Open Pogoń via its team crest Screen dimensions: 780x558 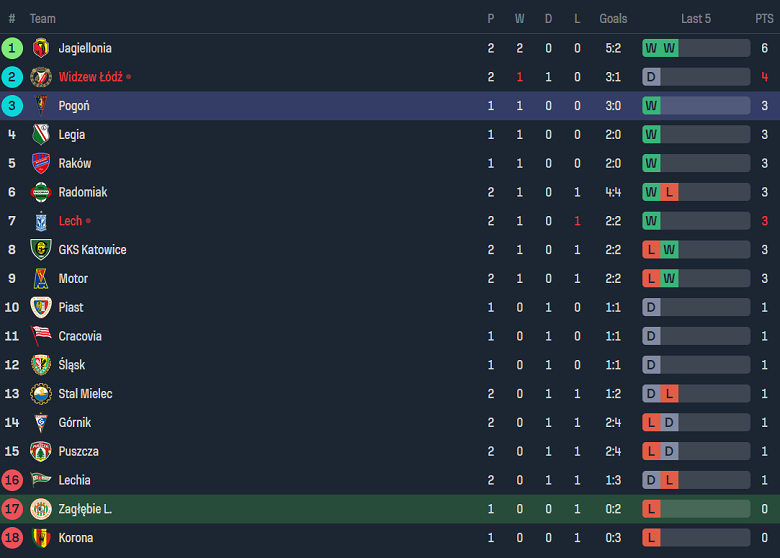(41, 106)
